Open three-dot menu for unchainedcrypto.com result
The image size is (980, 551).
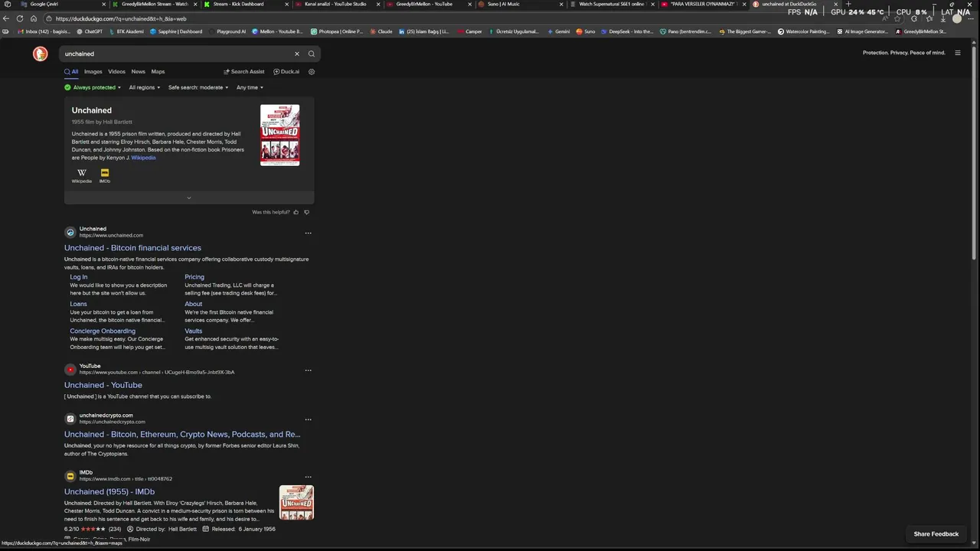308,419
